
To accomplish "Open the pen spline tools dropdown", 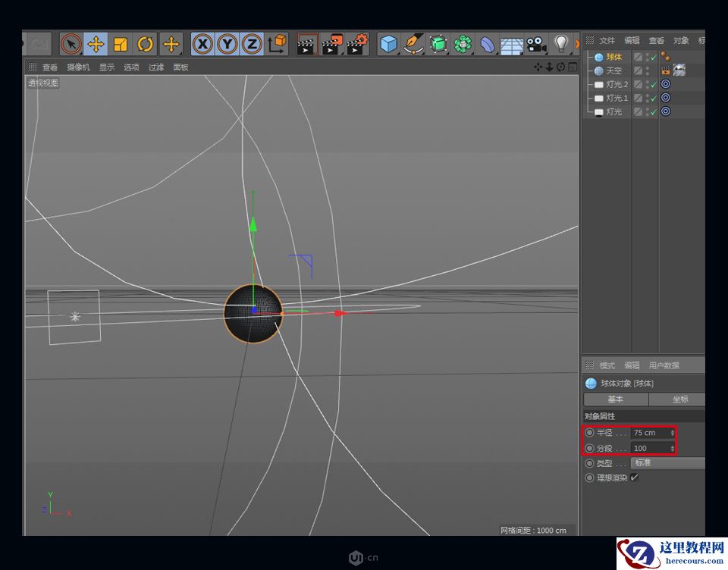I will tap(413, 45).
